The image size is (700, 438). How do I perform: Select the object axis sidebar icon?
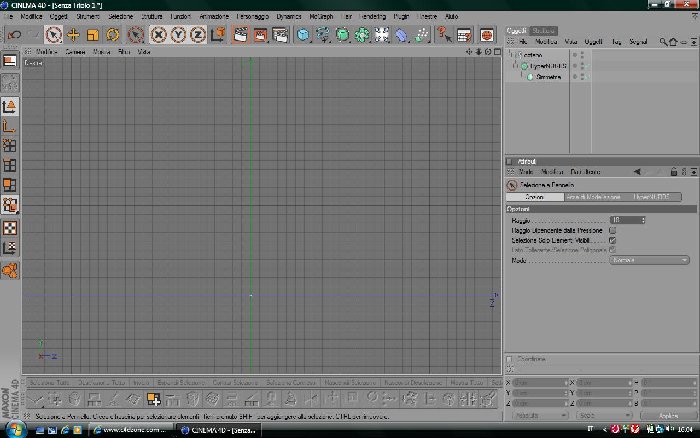(9, 126)
